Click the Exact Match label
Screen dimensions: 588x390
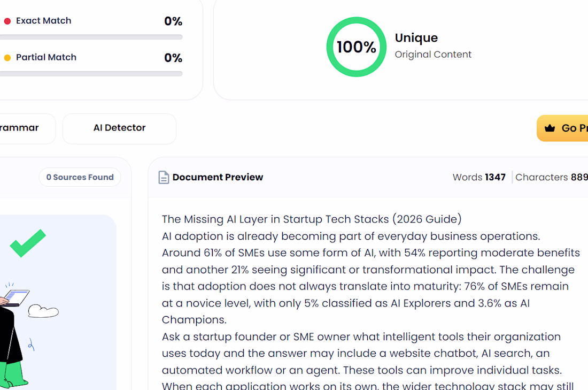click(x=43, y=21)
